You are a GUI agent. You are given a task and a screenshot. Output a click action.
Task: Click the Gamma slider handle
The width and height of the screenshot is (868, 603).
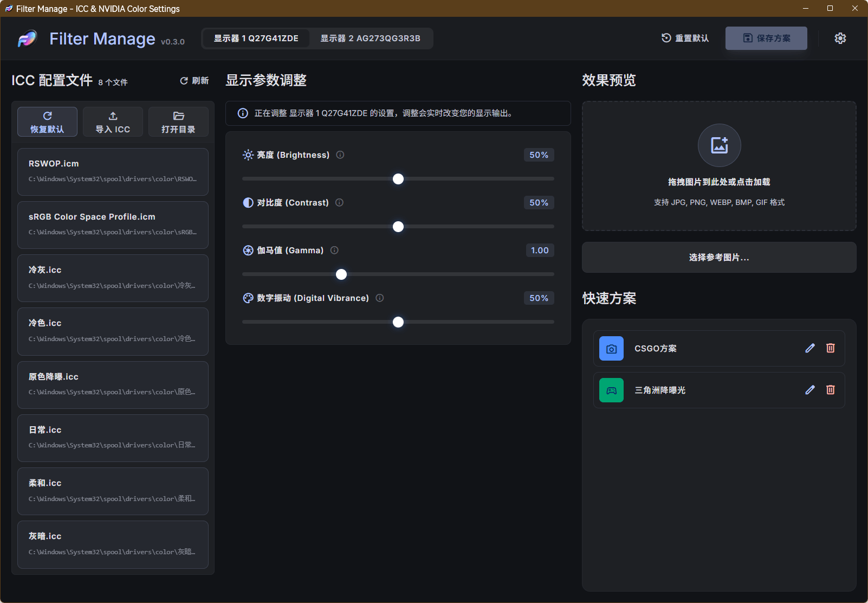pyautogui.click(x=341, y=274)
